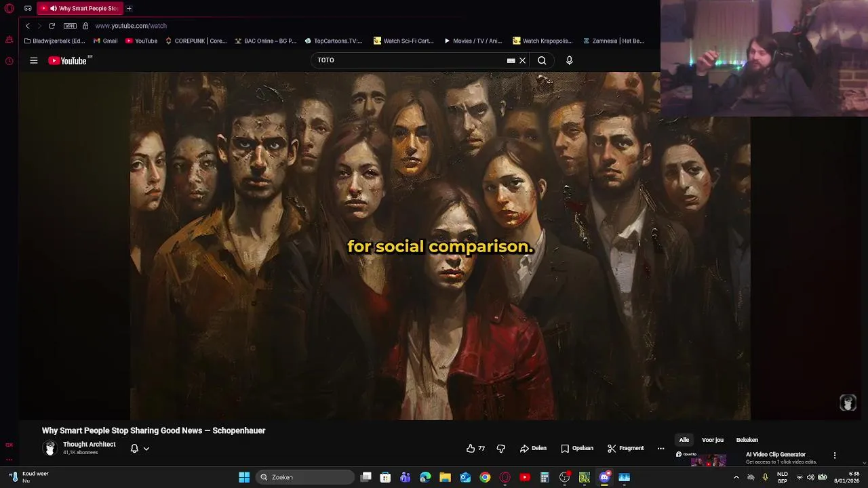
Task: Clear the TOTO search text
Action: (x=522, y=60)
